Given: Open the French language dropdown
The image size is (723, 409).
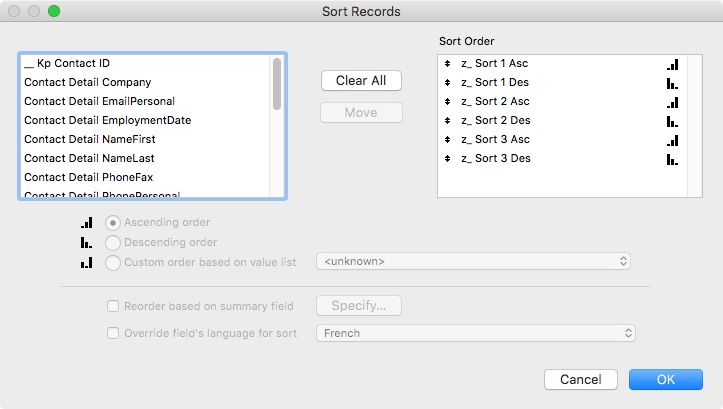Looking at the screenshot, I should [476, 333].
